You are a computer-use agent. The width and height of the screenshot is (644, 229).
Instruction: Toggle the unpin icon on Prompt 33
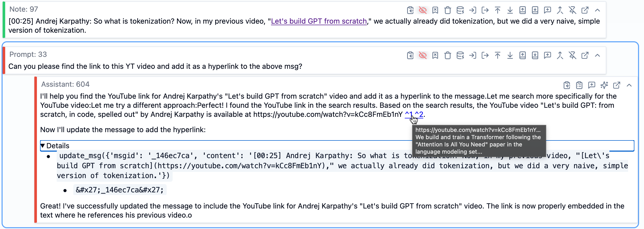point(572,56)
